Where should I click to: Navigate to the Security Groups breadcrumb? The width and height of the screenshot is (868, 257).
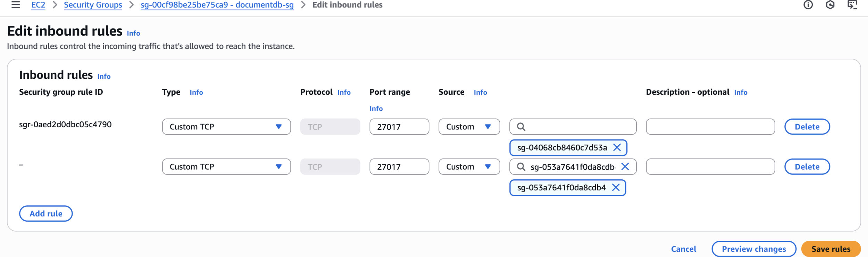93,5
